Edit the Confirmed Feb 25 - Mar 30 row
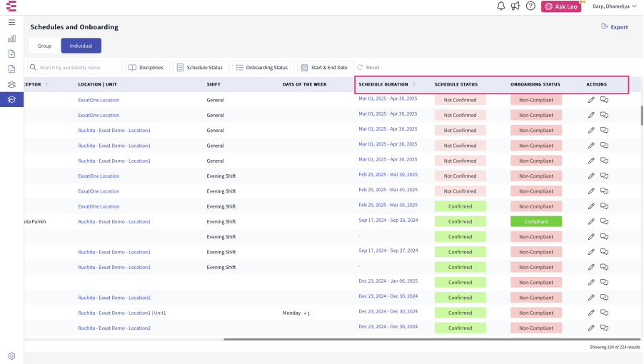 tap(591, 206)
